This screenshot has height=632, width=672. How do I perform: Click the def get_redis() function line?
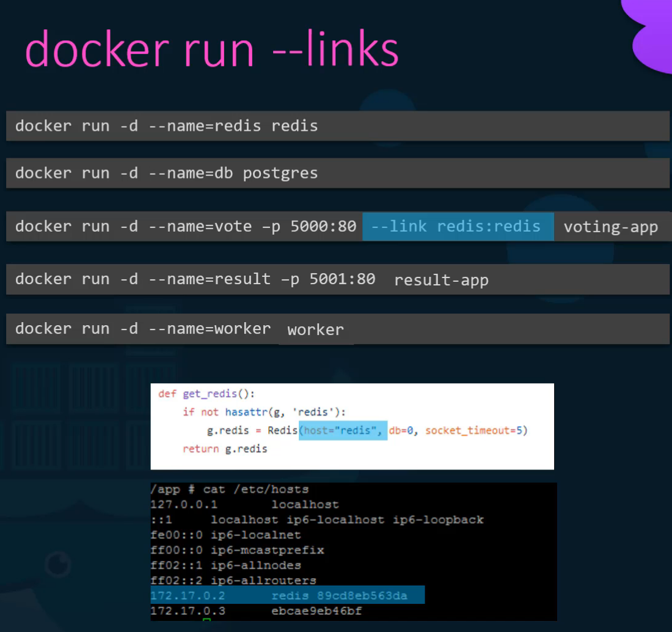206,394
